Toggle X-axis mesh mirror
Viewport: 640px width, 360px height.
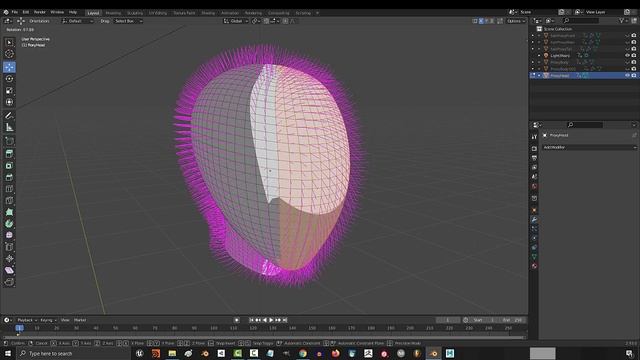481,21
